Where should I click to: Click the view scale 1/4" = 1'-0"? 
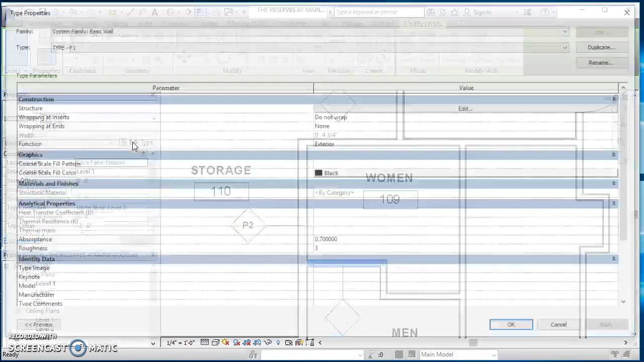(x=181, y=343)
